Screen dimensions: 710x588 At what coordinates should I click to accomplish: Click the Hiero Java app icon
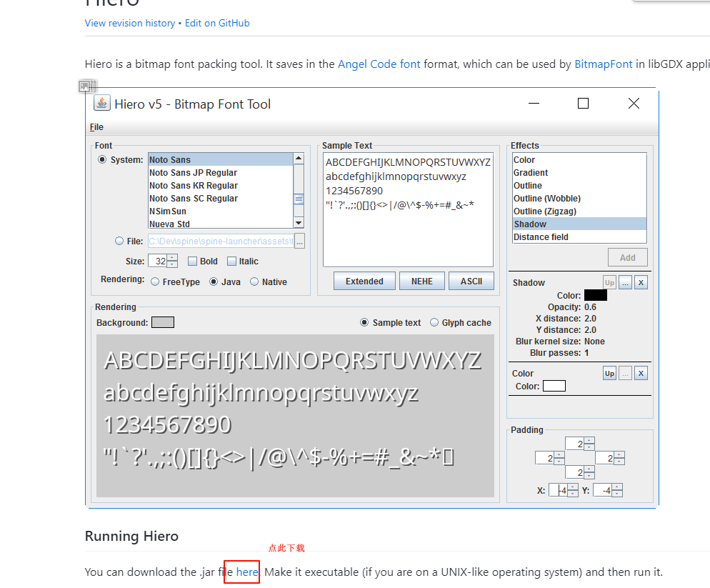pos(103,104)
